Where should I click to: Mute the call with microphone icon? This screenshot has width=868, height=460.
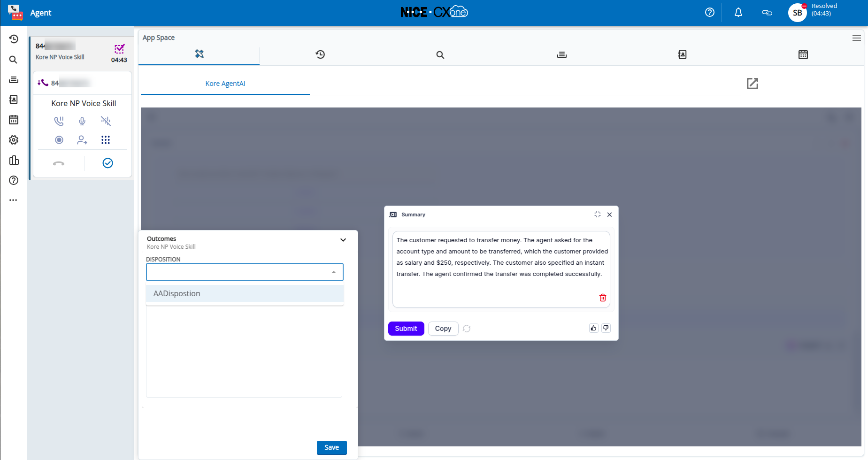pyautogui.click(x=82, y=121)
